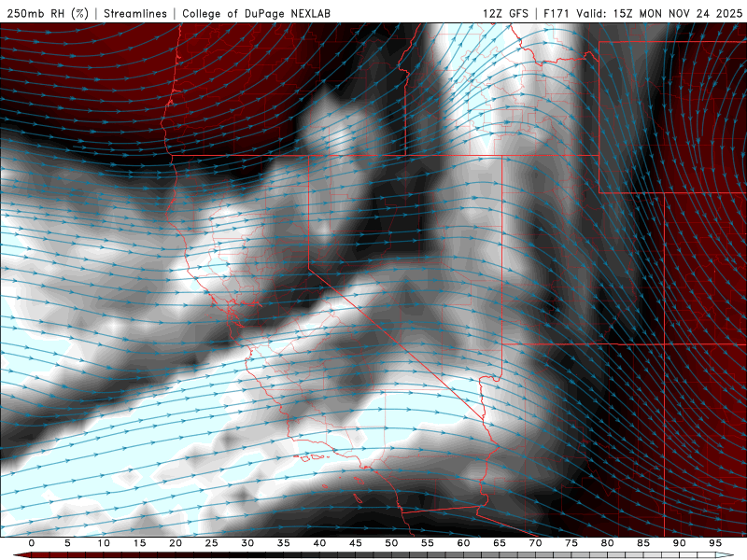
Task: Select the "12Z GFS" model run label
Action: pyautogui.click(x=505, y=14)
